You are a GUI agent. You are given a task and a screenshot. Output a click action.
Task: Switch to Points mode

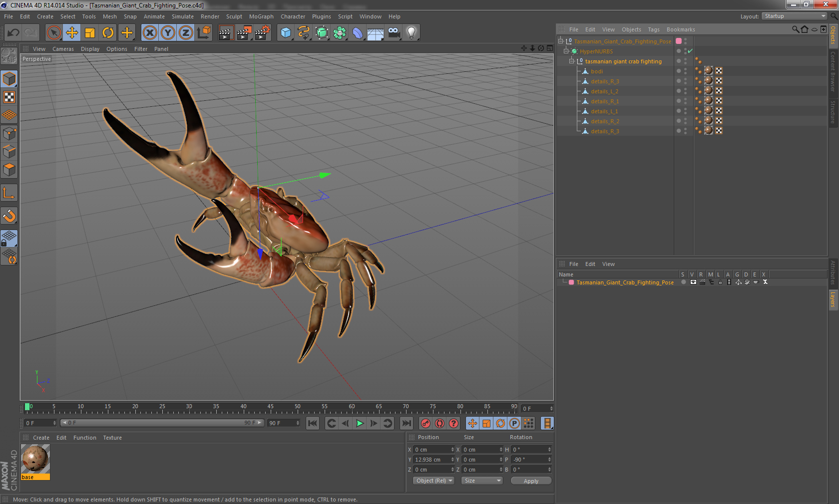[9, 133]
